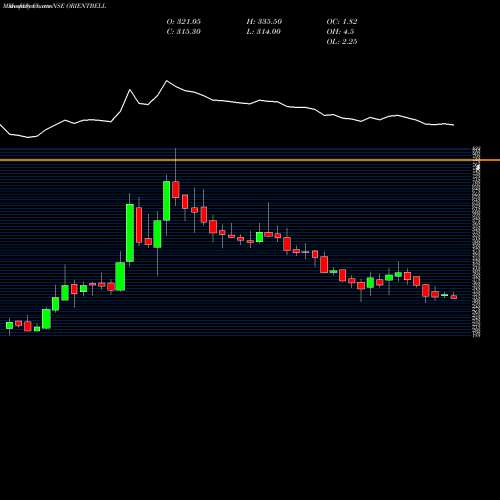Viewport: 500px width, 500px height.
Task: Click the 'OL: 2.25' percentage readout
Action: [x=342, y=42]
